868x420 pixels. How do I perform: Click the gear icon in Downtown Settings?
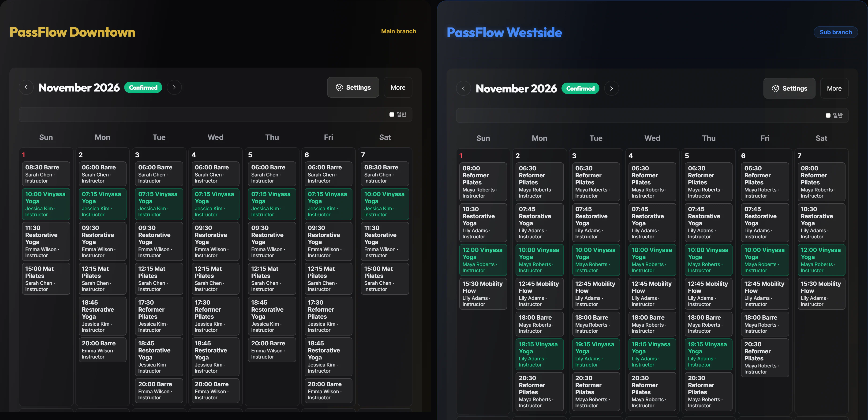(339, 87)
